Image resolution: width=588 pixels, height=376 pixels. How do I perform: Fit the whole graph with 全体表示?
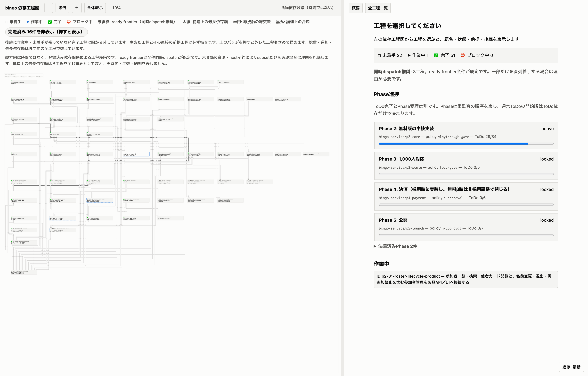(95, 8)
